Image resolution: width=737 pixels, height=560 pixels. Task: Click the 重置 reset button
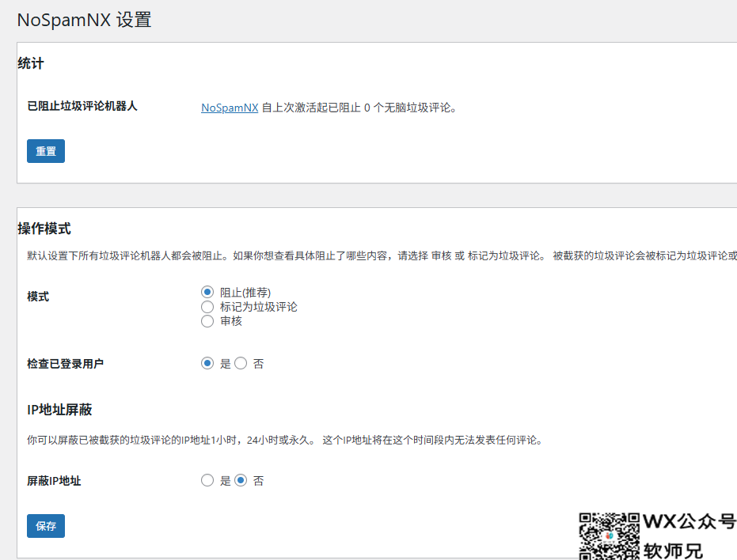pyautogui.click(x=46, y=151)
